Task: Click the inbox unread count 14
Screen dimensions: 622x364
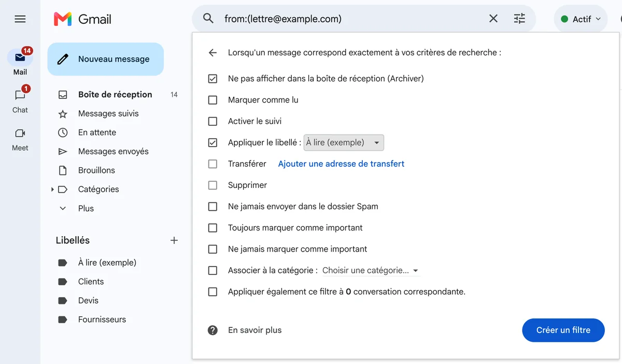Action: [x=174, y=95]
